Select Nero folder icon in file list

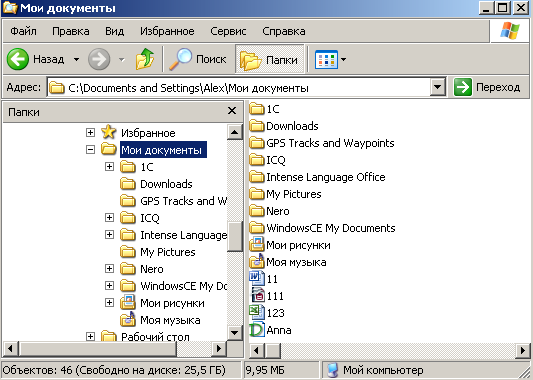pyautogui.click(x=257, y=211)
